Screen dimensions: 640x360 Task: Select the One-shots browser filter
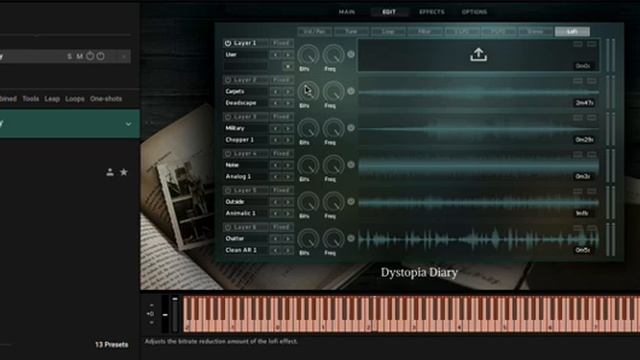106,99
